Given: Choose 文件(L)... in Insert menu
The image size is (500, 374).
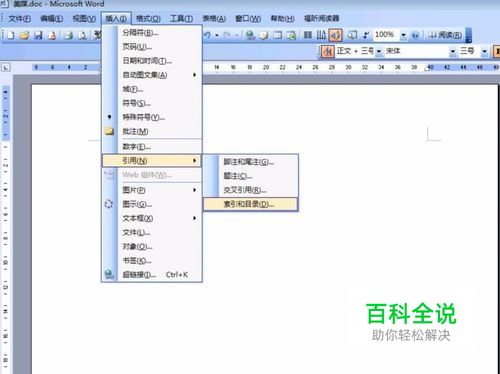Looking at the screenshot, I should (152, 232).
